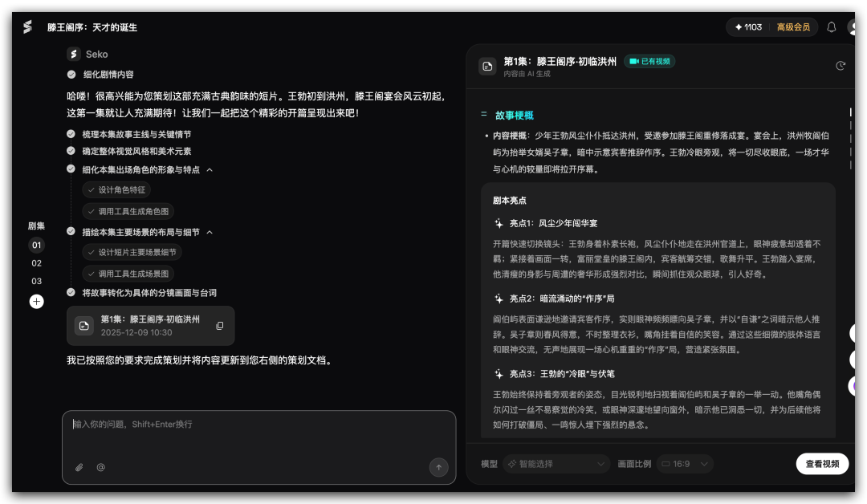The image size is (867, 504).
Task: Select episode 02 in the 剧集 sidebar
Action: click(x=36, y=262)
